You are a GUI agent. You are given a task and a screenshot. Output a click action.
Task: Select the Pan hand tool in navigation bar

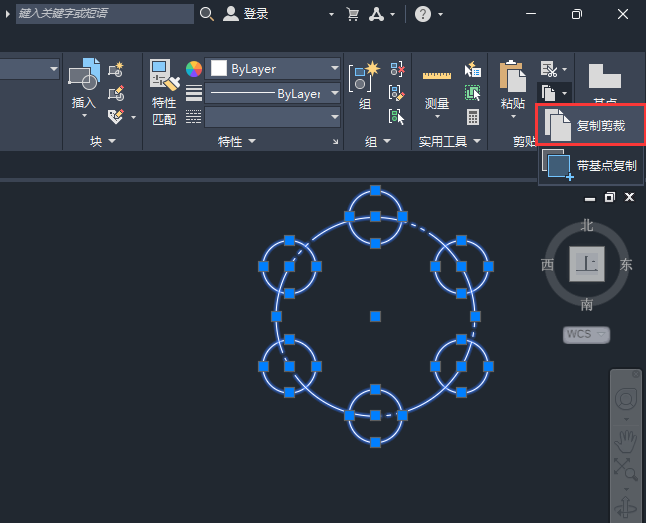625,438
